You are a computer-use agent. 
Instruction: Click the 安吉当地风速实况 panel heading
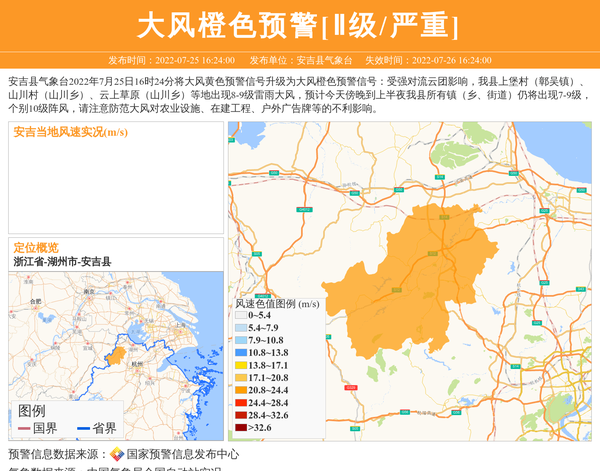[70, 131]
